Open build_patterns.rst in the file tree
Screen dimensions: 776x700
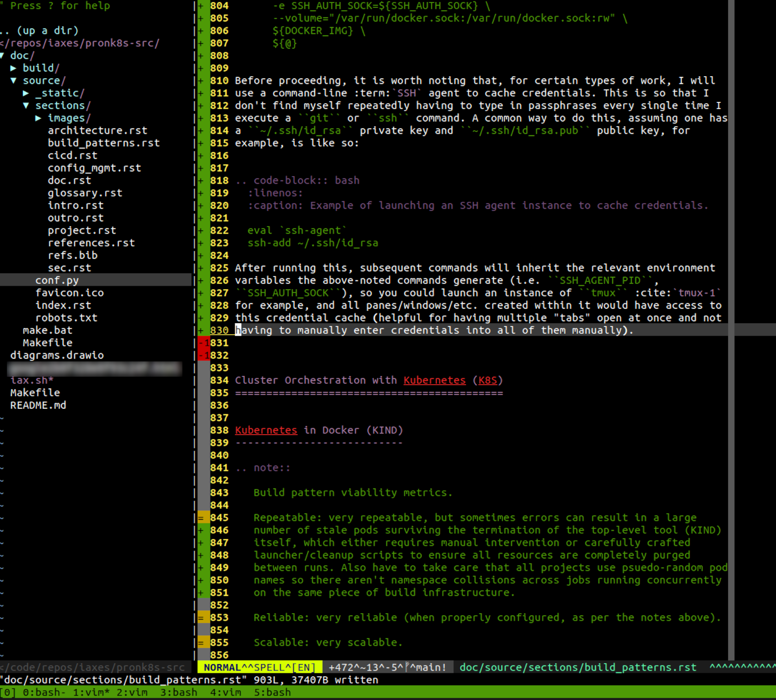[104, 143]
